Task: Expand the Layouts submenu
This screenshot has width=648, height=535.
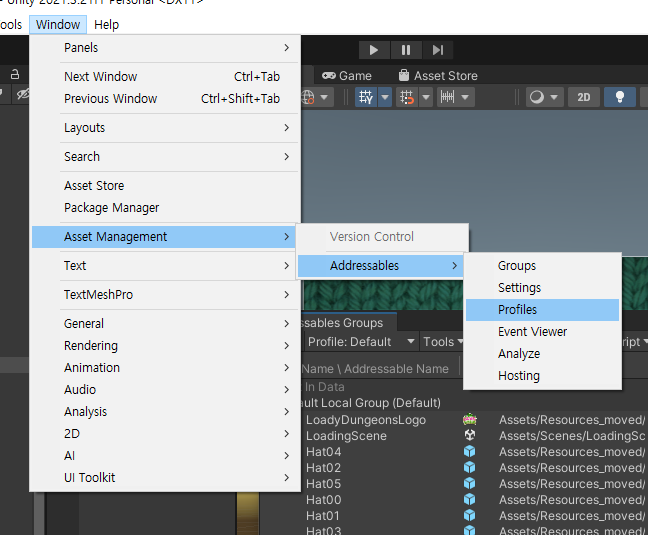Action: 165,128
